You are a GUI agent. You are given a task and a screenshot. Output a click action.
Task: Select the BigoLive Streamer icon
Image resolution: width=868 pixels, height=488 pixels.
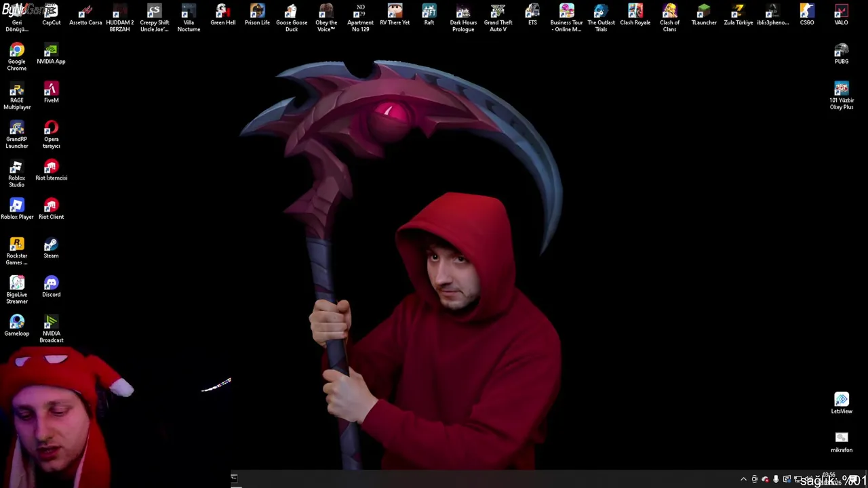coord(17,290)
